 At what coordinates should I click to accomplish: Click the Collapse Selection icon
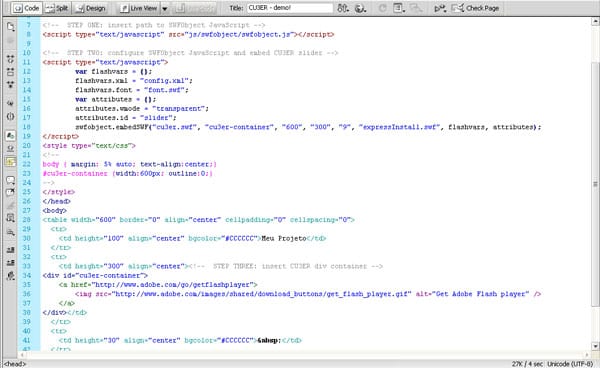click(10, 72)
